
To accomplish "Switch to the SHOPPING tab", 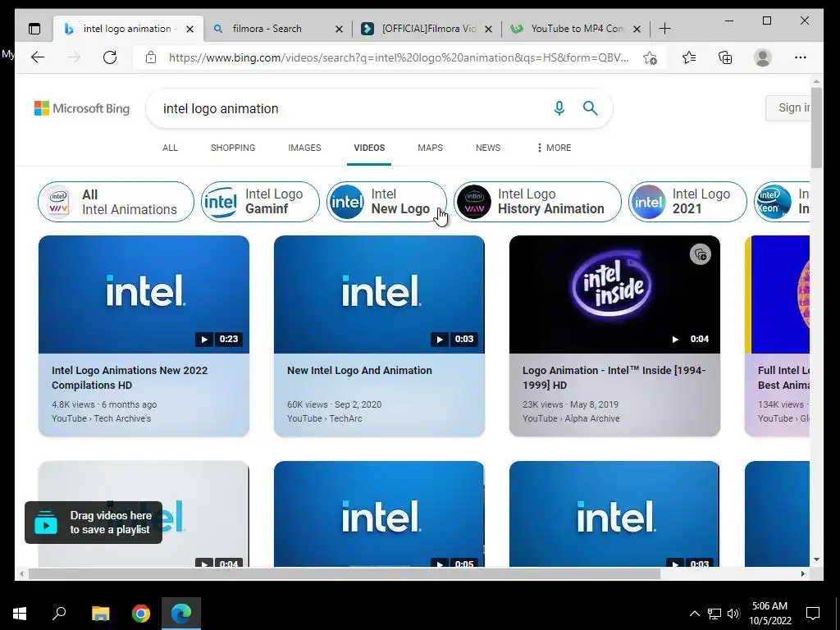I will coord(233,148).
